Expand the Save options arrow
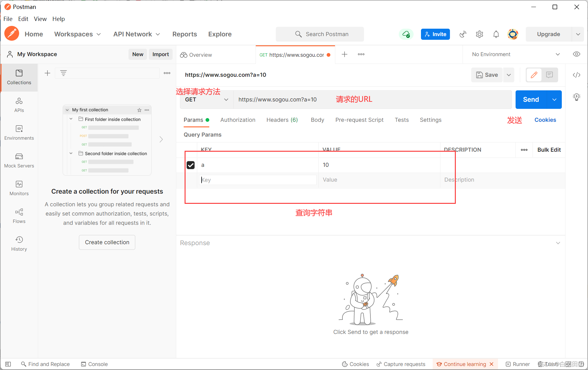 (509, 75)
